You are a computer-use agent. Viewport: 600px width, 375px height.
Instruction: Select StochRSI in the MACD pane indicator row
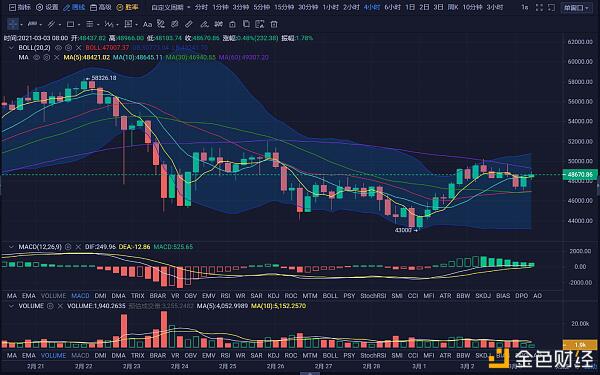[373, 296]
